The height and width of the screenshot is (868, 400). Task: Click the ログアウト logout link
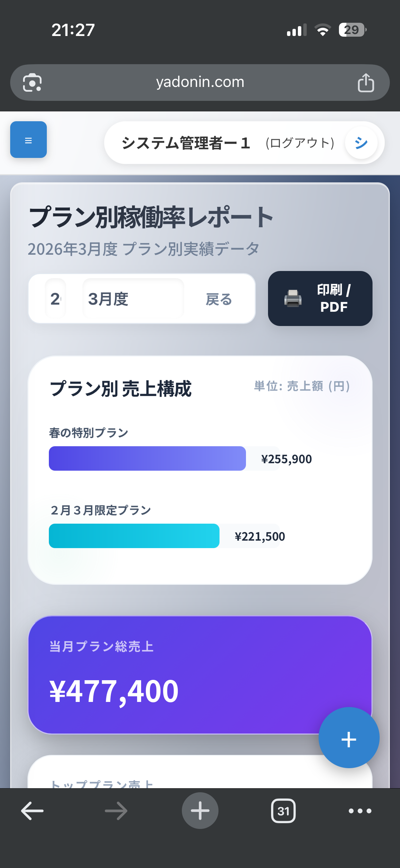click(300, 143)
